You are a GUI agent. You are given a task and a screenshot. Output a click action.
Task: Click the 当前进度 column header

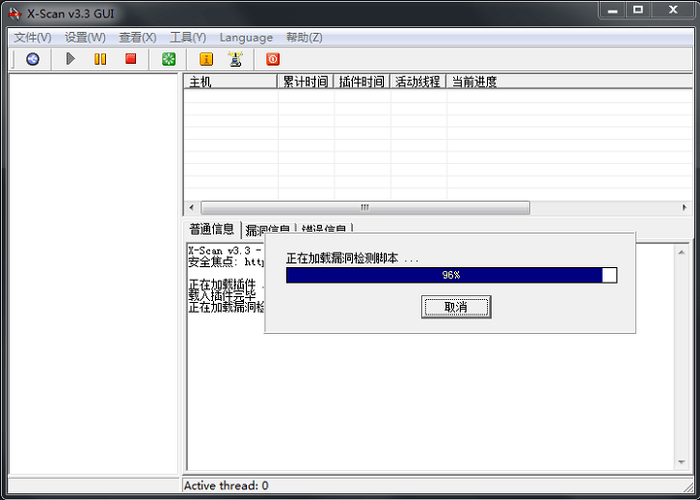(x=474, y=82)
